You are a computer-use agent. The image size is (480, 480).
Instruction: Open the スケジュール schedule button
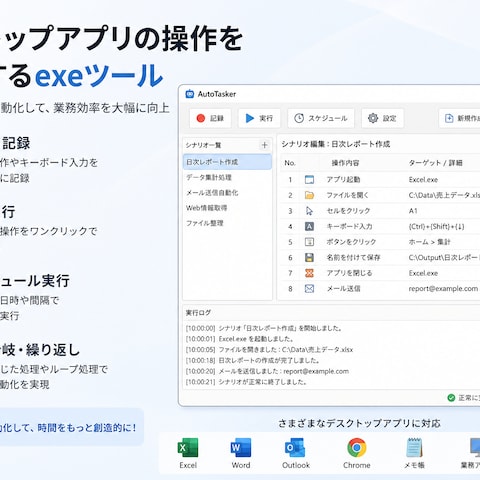(321, 118)
